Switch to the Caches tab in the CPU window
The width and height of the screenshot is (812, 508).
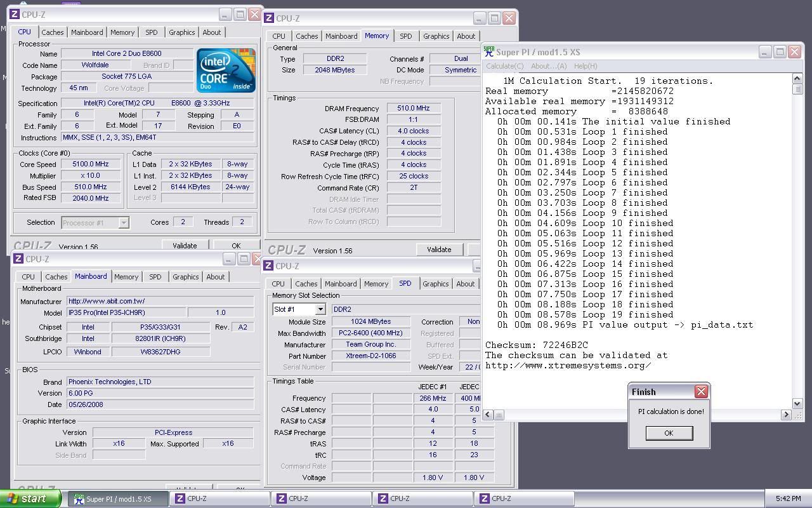53,32
